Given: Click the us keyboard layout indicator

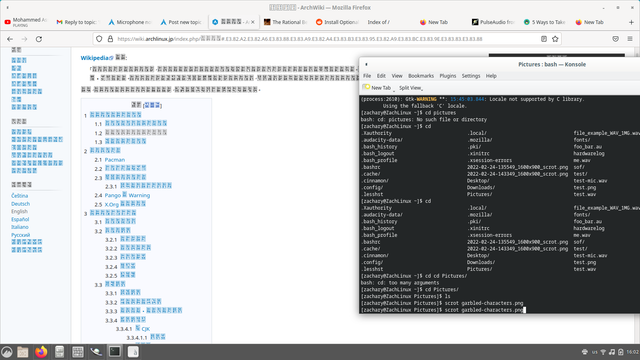Looking at the screenshot, I should coord(595,352).
